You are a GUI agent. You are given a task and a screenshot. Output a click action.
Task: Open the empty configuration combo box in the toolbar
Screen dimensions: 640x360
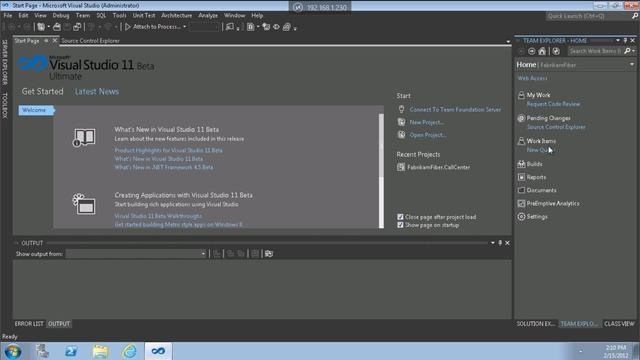(x=205, y=27)
